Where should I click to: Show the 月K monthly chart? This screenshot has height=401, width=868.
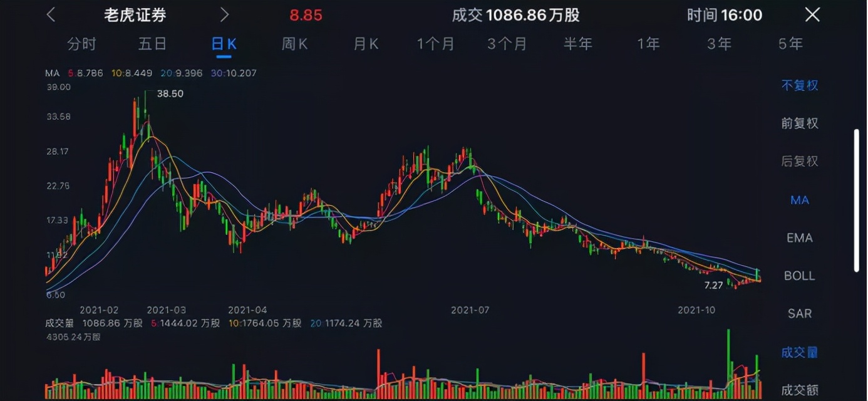tap(366, 44)
